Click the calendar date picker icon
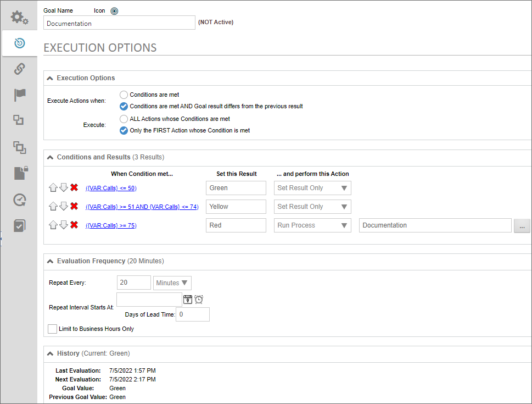Image resolution: width=532 pixels, height=404 pixels. click(188, 299)
